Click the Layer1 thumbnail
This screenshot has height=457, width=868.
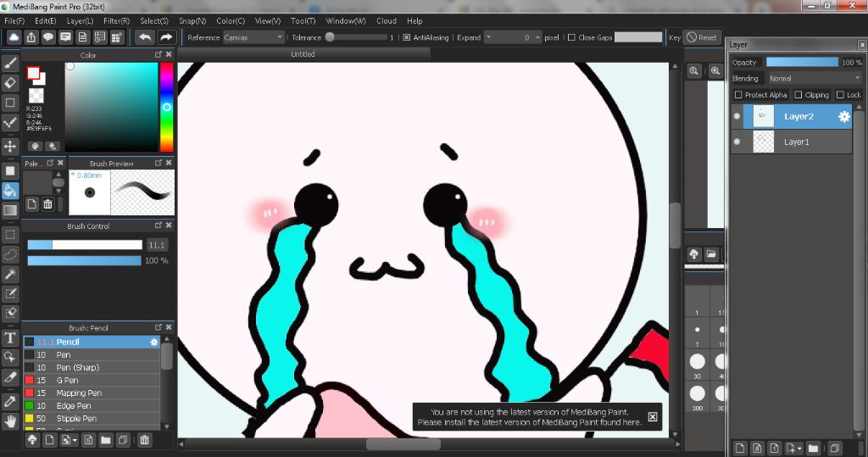click(764, 142)
